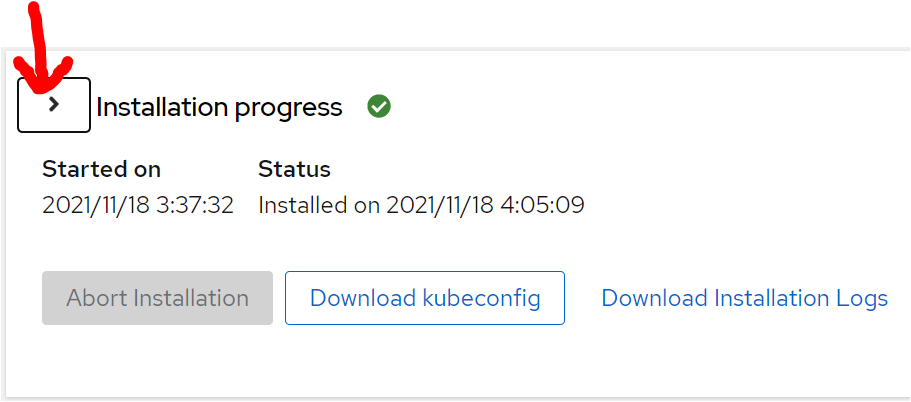Expand the Installation progress section chevron
Viewport: 911px width, 402px height.
click(x=54, y=105)
